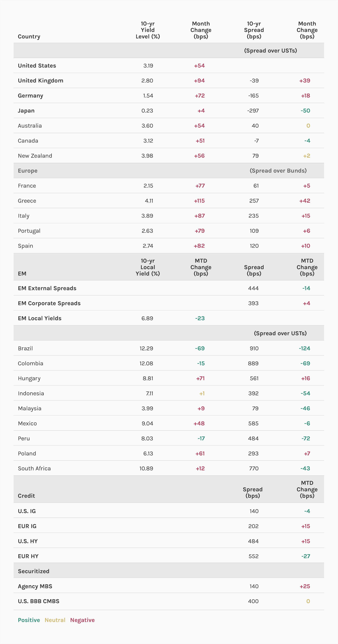Click the United Kingdom country name
Viewport: 338px width, 644px height.
pyautogui.click(x=40, y=80)
